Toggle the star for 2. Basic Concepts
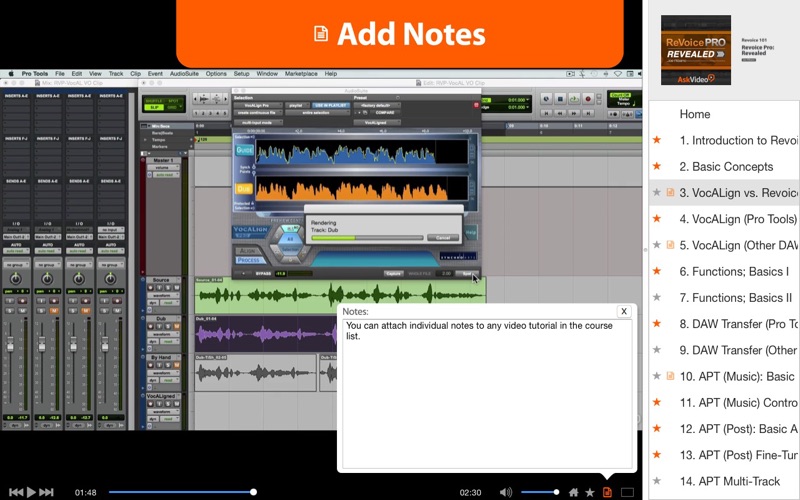Image resolution: width=800 pixels, height=500 pixels. coord(657,166)
